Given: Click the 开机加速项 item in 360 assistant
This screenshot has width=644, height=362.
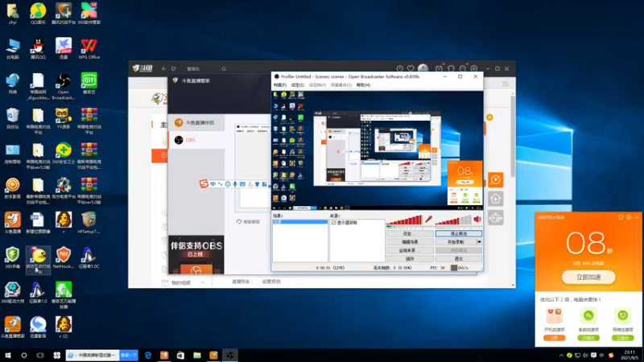Looking at the screenshot, I should (554, 324).
